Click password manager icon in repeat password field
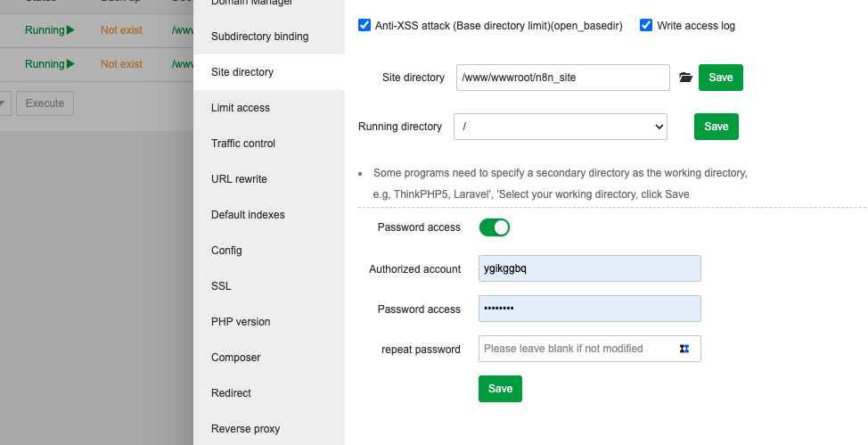This screenshot has height=445, width=868. point(684,349)
